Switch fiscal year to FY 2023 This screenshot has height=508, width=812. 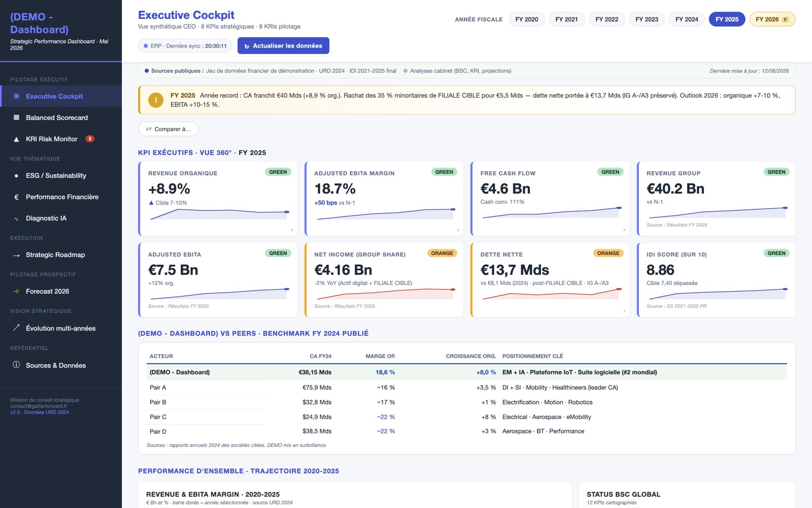pyautogui.click(x=647, y=19)
